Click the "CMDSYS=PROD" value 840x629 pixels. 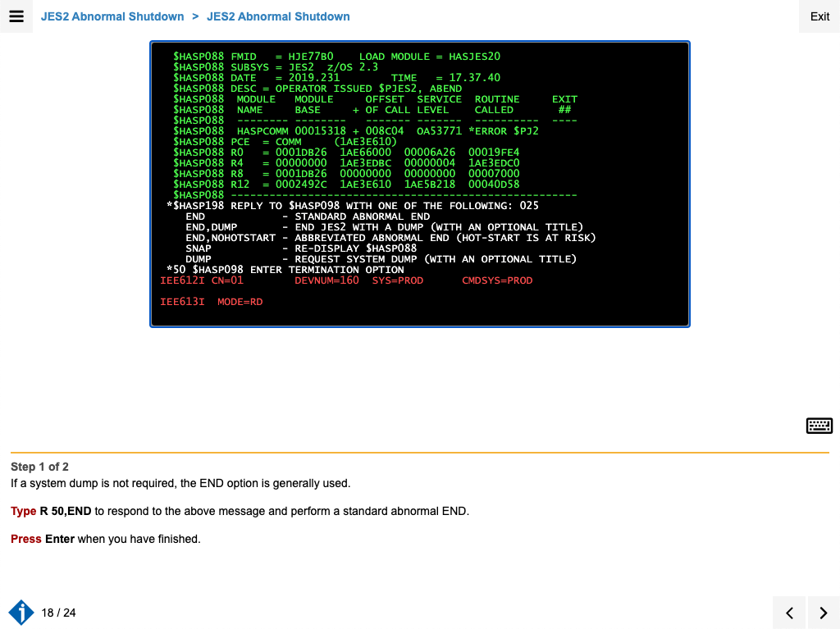(x=497, y=280)
